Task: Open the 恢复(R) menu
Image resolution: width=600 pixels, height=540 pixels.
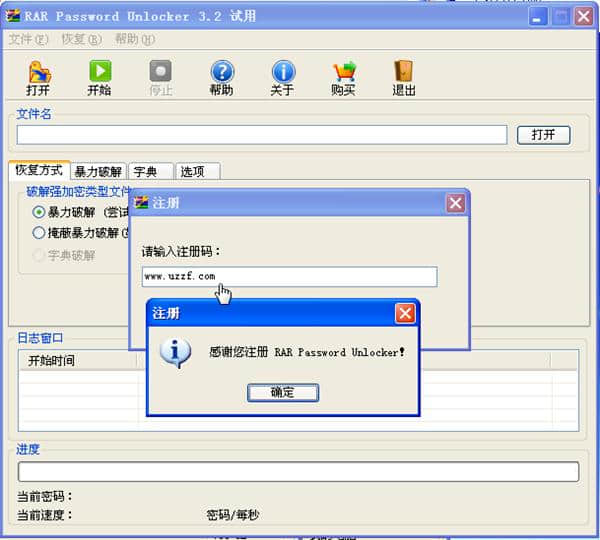Action: (82, 39)
